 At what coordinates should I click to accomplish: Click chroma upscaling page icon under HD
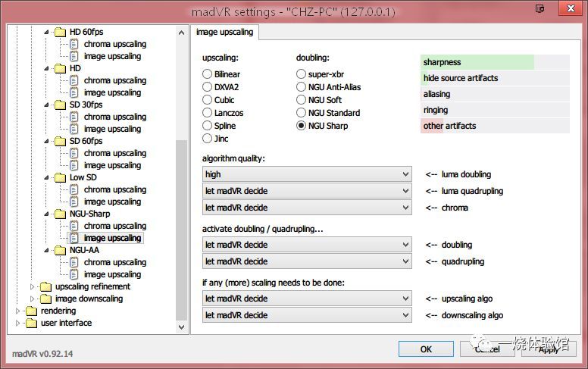click(73, 80)
